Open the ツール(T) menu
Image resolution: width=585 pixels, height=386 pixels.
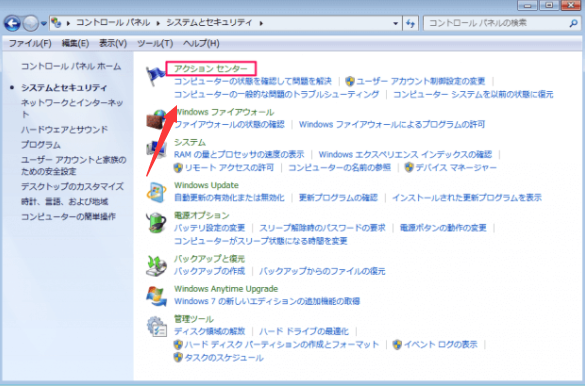pos(155,43)
